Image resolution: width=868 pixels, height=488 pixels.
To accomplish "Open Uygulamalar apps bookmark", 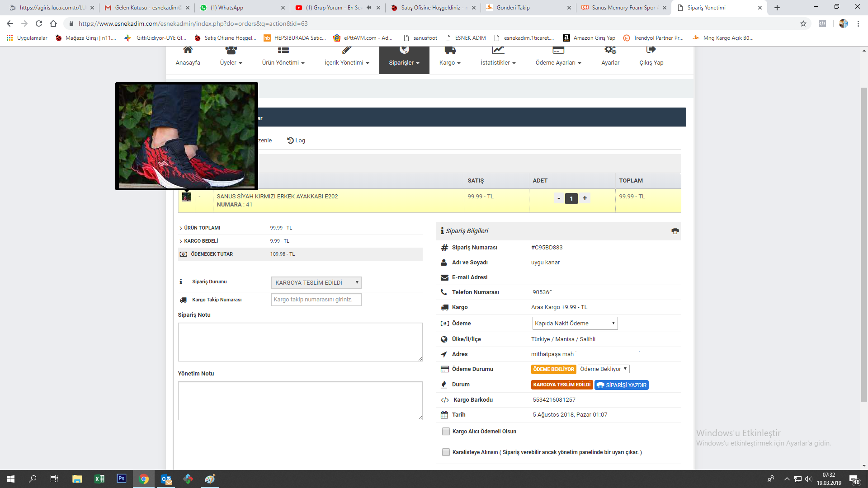I will (27, 38).
